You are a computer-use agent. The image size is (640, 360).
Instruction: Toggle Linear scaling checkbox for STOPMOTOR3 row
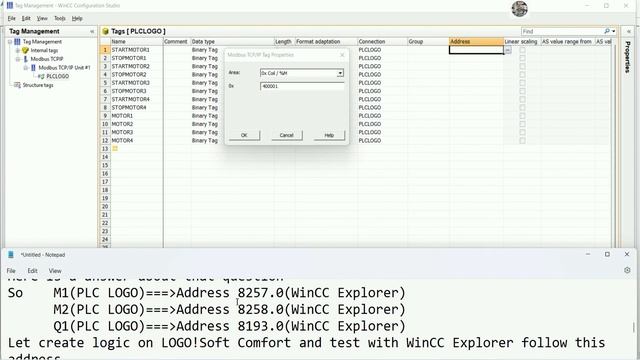(522, 91)
